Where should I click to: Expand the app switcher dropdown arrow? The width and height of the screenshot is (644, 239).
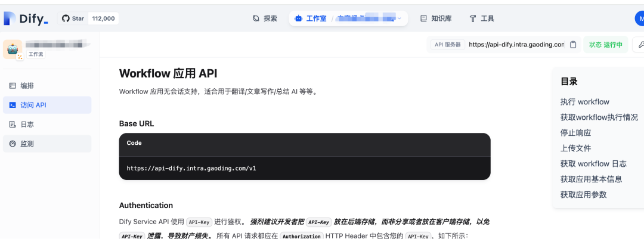(399, 18)
